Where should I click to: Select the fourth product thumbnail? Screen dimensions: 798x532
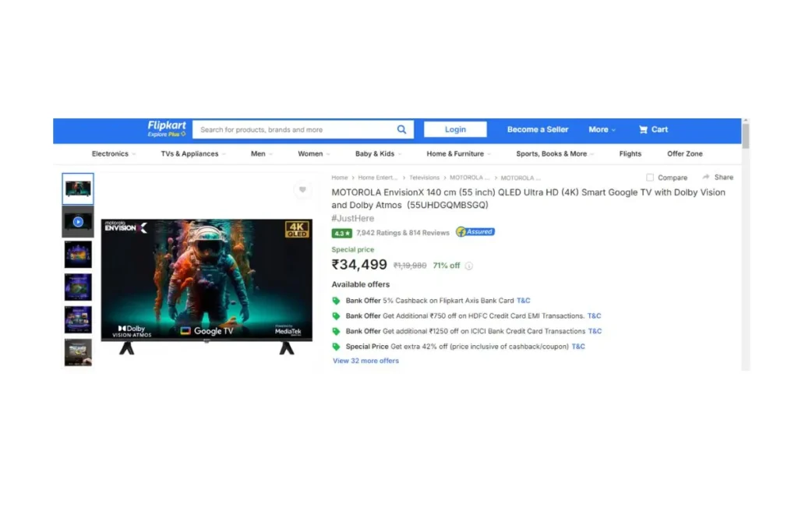78,287
